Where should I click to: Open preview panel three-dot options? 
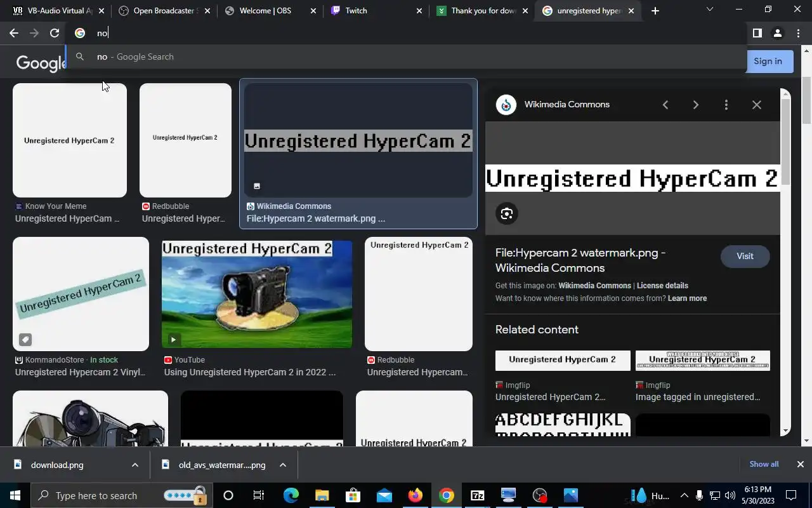[726, 105]
